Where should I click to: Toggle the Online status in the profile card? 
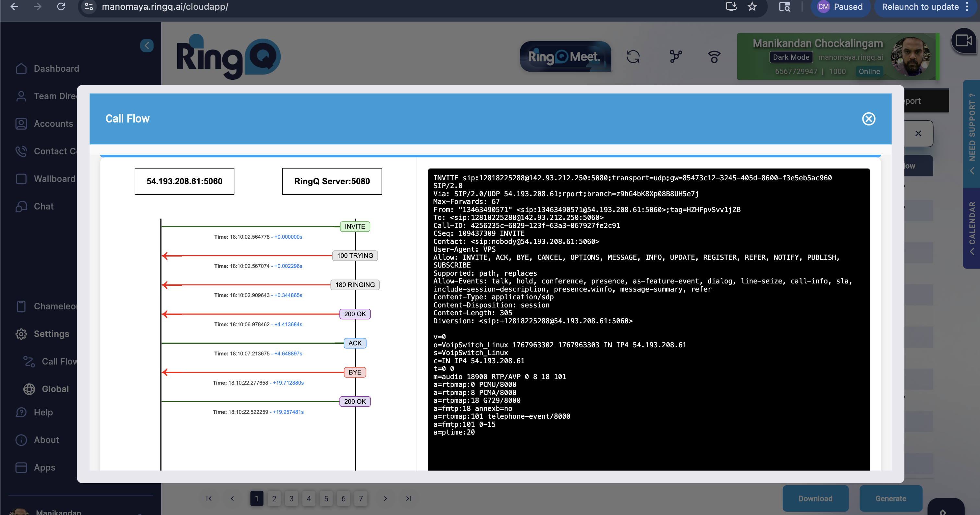click(x=870, y=71)
